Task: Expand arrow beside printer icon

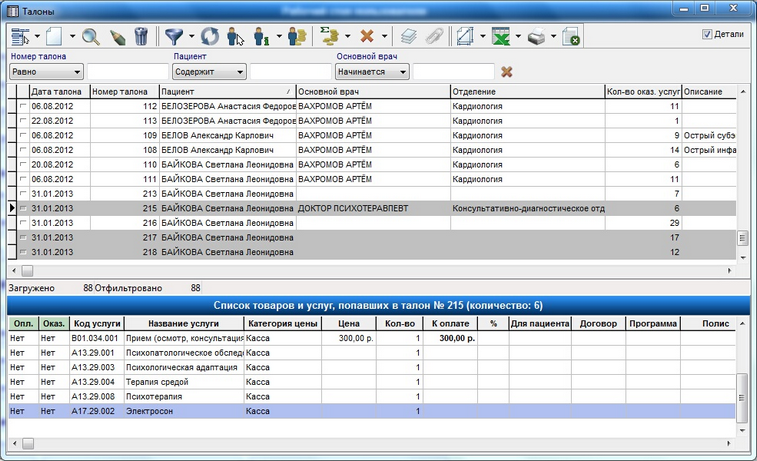Action: coord(553,36)
